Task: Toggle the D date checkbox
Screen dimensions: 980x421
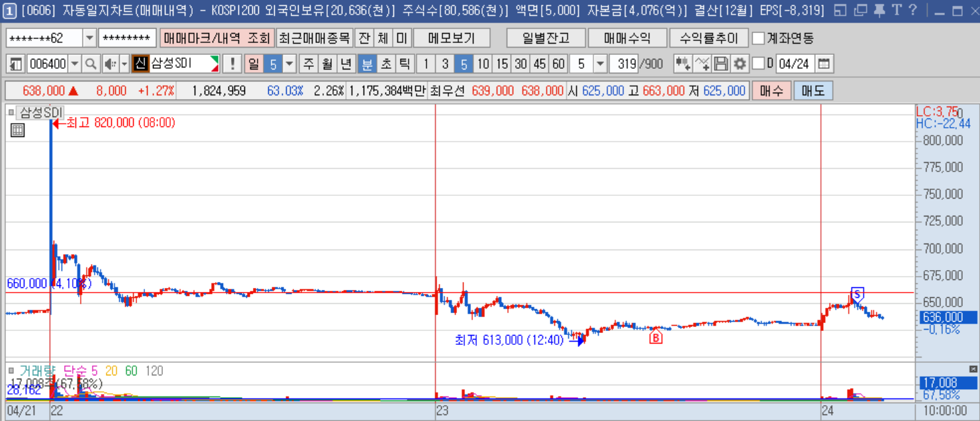Action: pos(758,64)
